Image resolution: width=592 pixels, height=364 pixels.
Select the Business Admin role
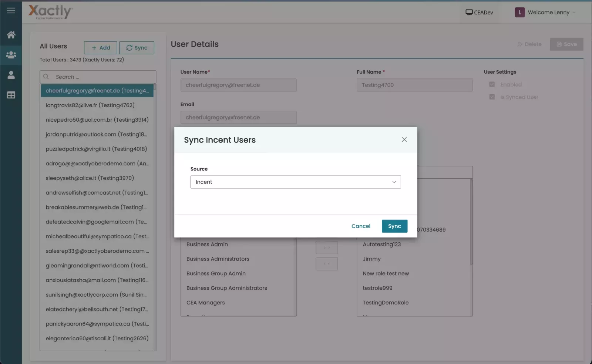(x=238, y=245)
